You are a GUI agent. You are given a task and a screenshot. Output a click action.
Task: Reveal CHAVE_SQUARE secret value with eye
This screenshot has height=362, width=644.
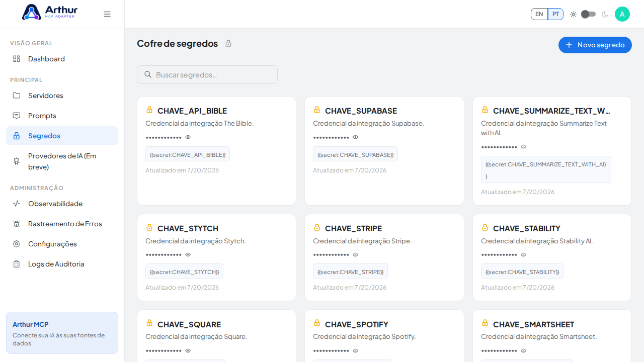point(188,350)
